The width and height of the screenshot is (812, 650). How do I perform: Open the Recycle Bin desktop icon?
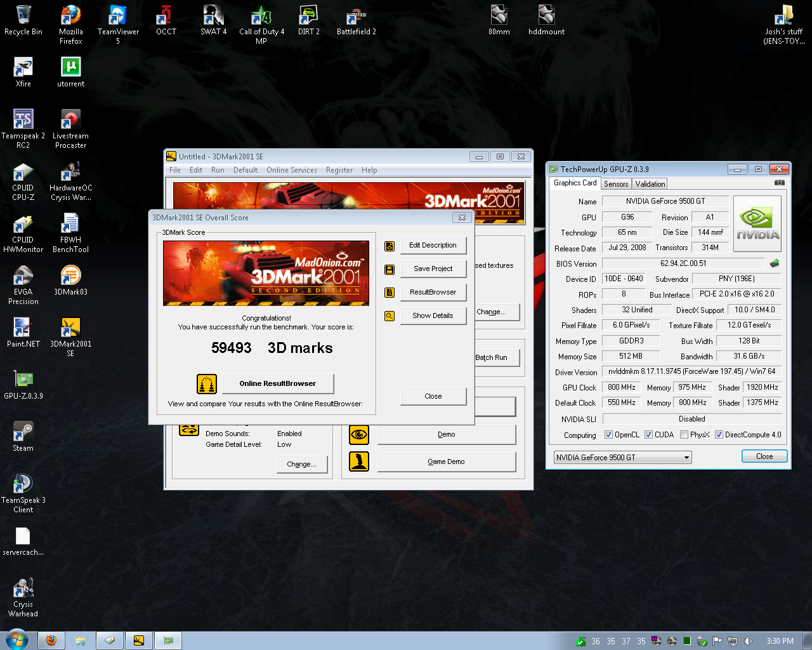point(23,20)
